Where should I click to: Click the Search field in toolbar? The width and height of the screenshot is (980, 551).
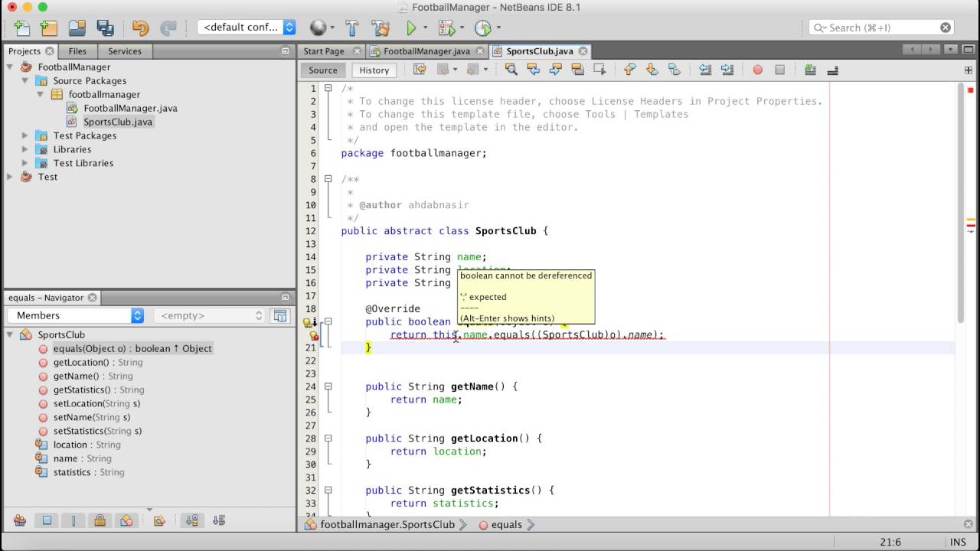[x=880, y=28]
